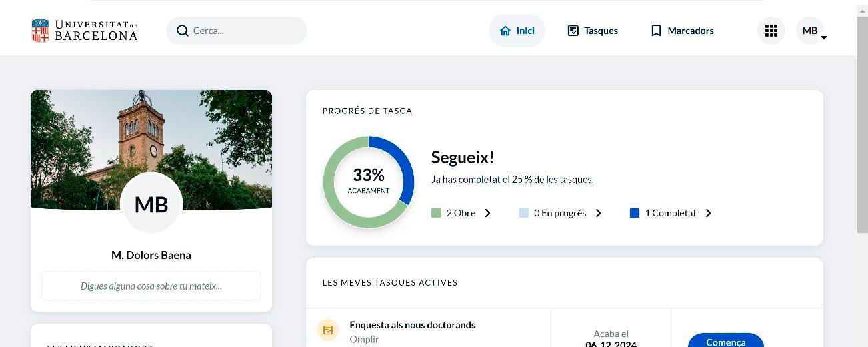
Task: Click the Tasques checklist icon
Action: point(573,31)
